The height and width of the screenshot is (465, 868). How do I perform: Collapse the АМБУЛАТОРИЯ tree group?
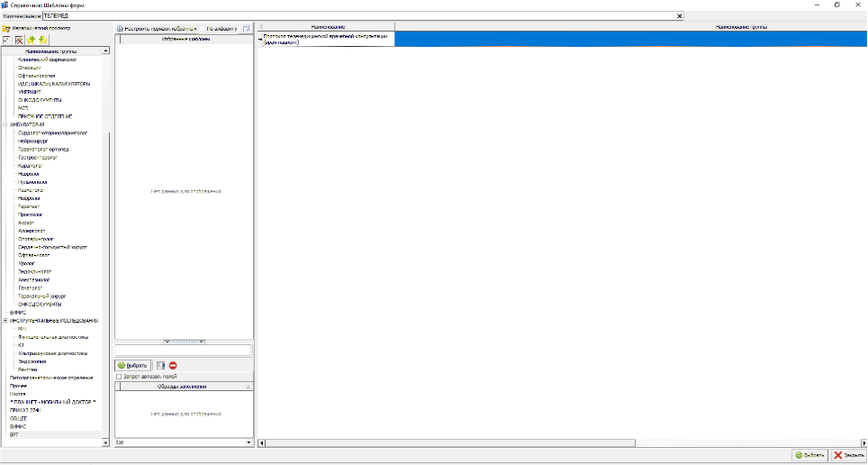[x=5, y=124]
